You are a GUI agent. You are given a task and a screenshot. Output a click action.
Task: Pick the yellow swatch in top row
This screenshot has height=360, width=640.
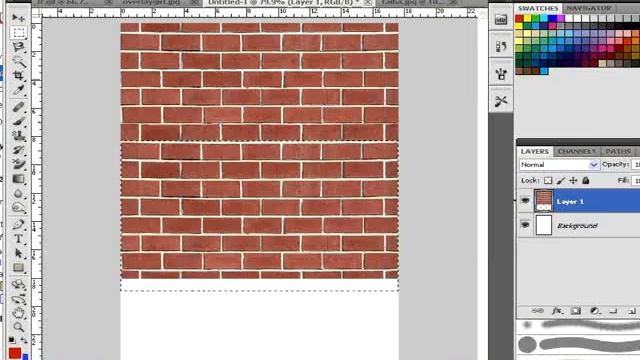pos(527,18)
